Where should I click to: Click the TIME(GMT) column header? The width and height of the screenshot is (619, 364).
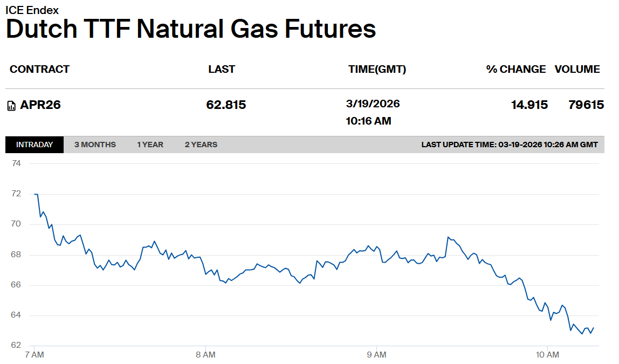point(377,70)
